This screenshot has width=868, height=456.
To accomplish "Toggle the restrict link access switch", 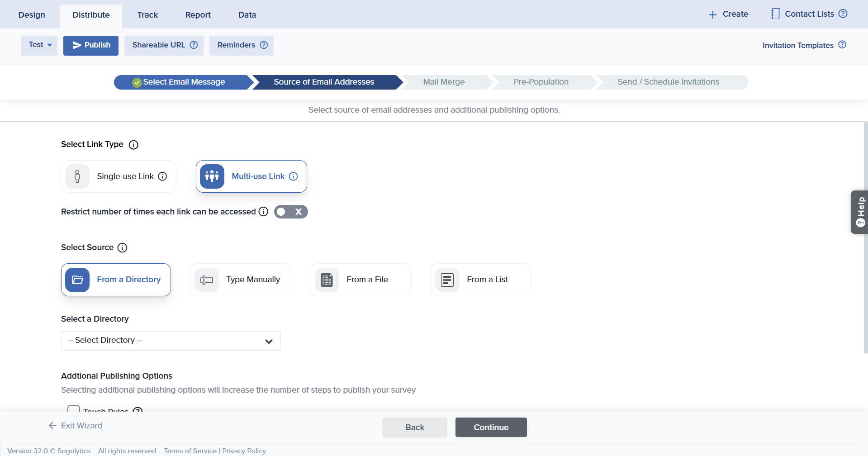I will pyautogui.click(x=290, y=212).
